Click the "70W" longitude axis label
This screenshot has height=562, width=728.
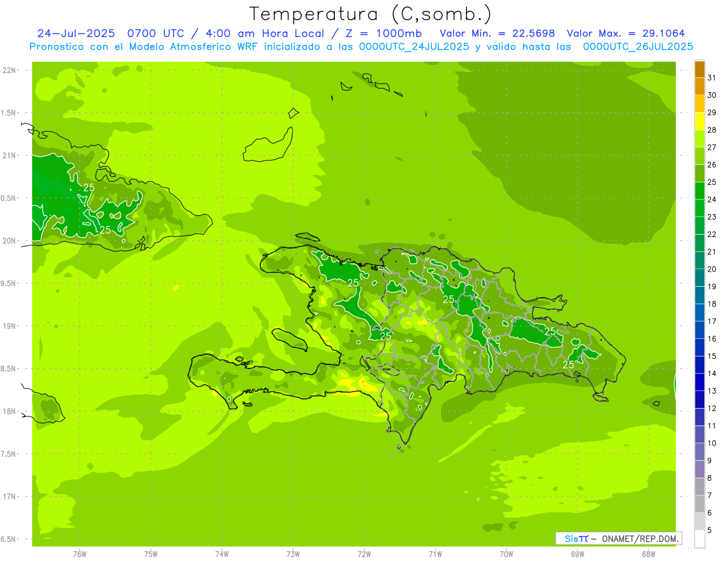pos(506,554)
